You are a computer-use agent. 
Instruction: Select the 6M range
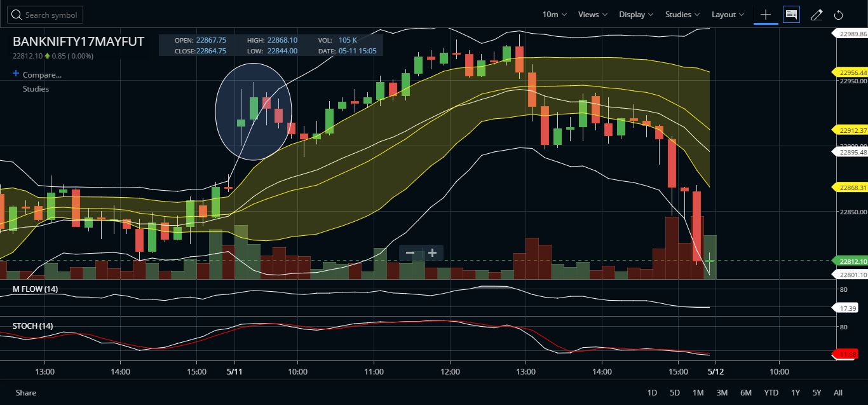(746, 393)
